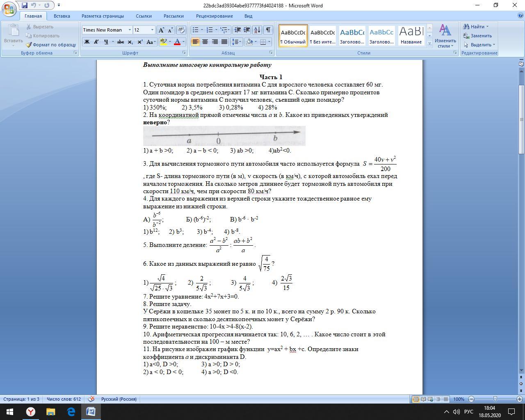The image size is (525, 420).
Task: Click the justify alignment icon
Action: click(x=224, y=42)
